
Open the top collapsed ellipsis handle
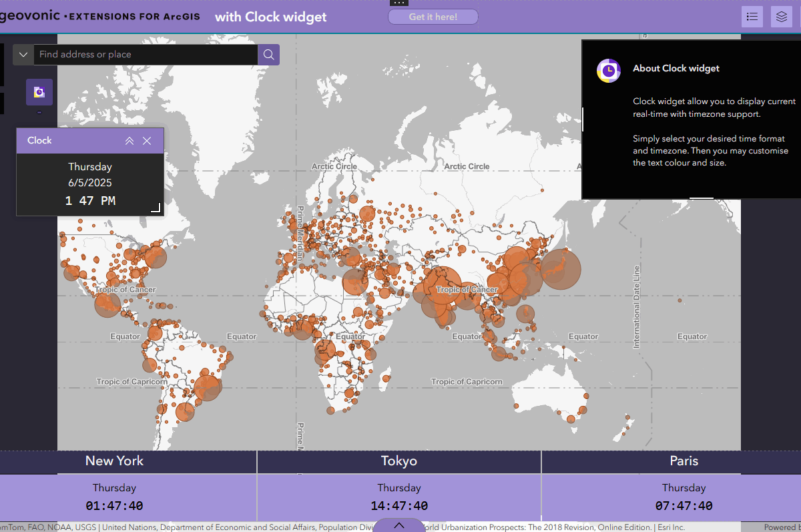click(399, 3)
